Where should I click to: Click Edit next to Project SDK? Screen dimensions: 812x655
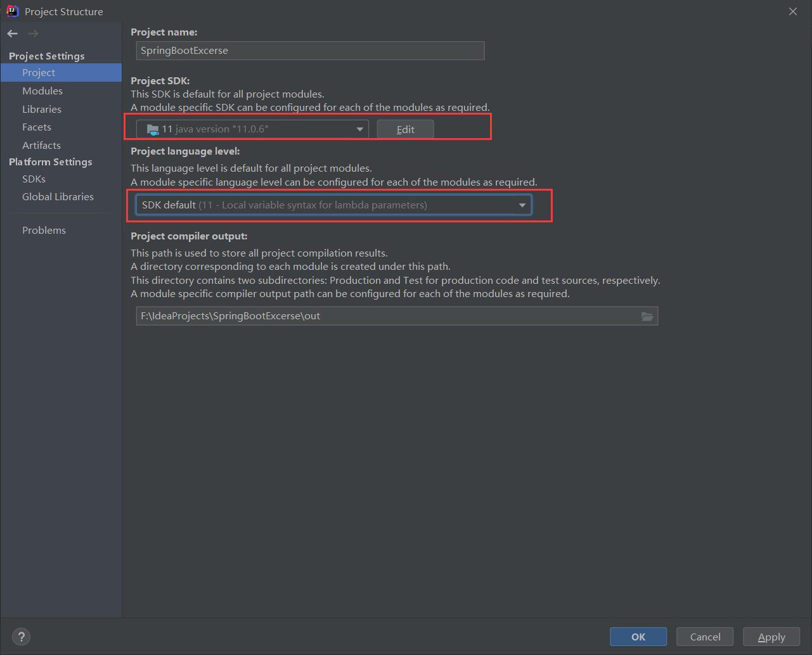406,129
